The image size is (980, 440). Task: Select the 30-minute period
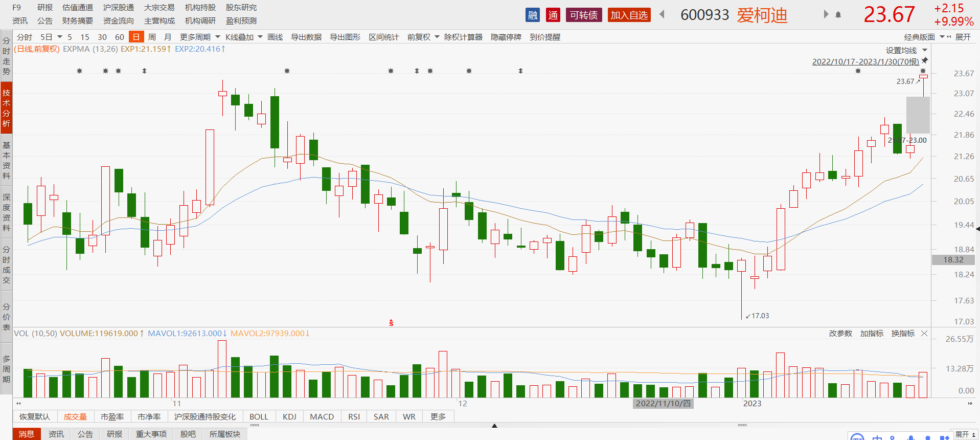(x=102, y=37)
